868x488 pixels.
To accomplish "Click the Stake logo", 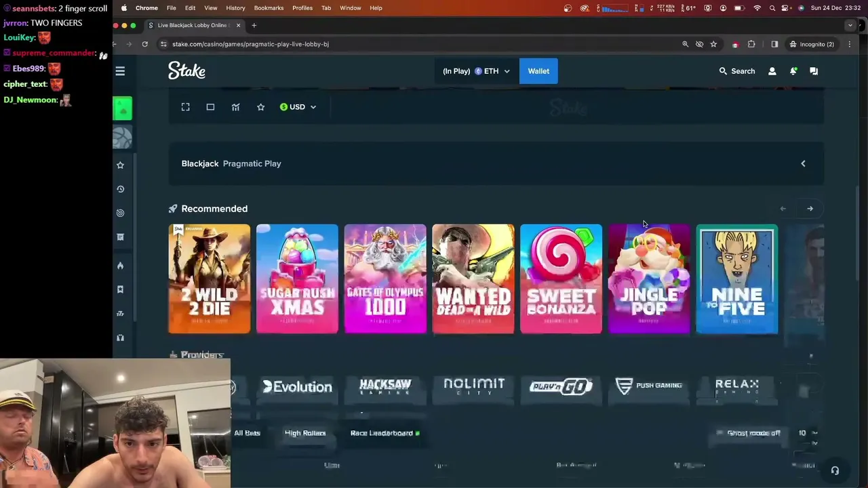I will (x=186, y=70).
